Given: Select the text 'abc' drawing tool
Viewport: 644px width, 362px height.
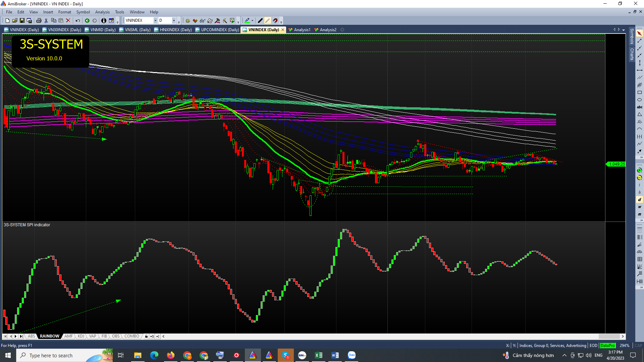Looking at the screenshot, I should point(640,107).
